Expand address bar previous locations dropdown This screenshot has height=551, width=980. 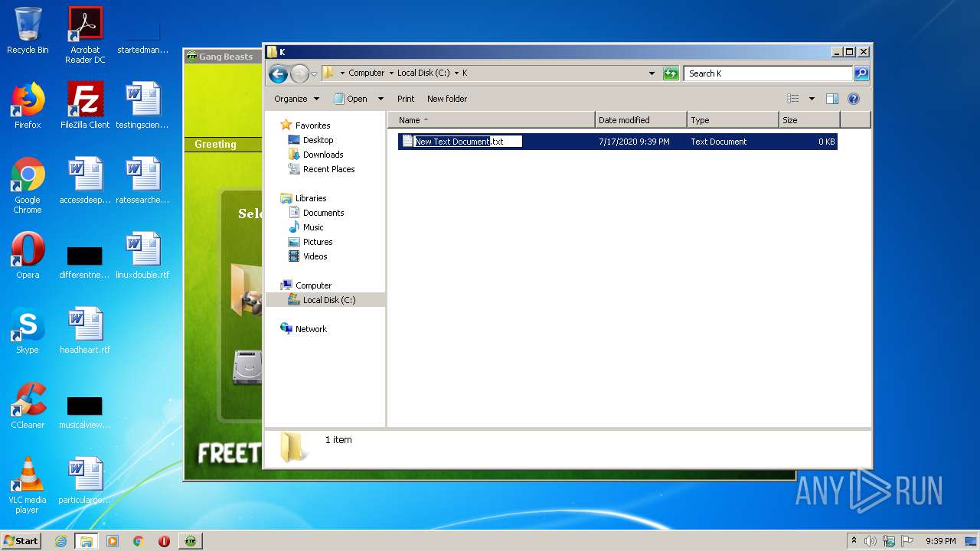click(x=652, y=73)
